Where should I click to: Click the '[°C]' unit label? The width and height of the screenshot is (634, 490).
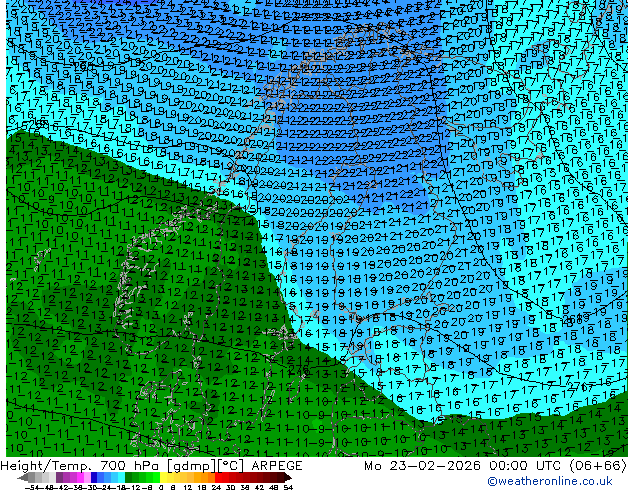coord(231,466)
